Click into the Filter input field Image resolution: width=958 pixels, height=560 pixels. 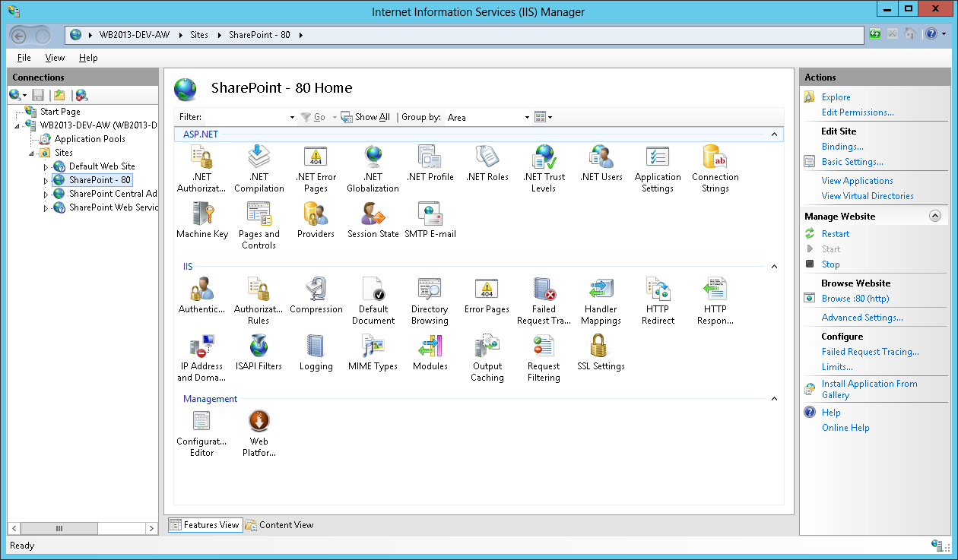click(x=246, y=117)
